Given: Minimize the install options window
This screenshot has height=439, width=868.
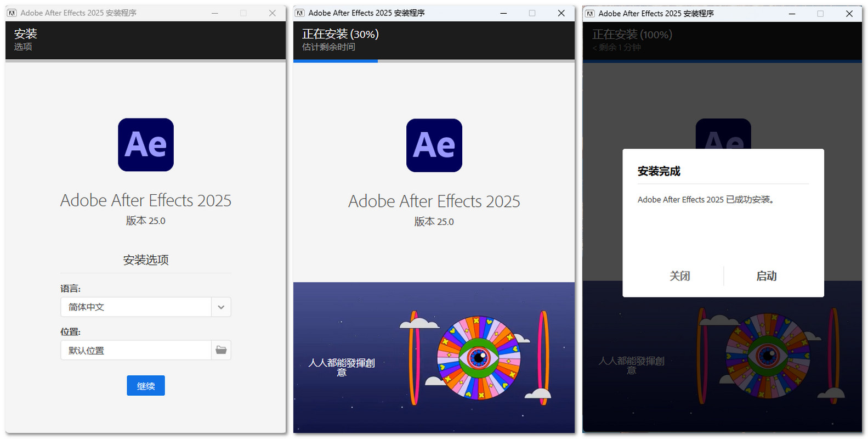Looking at the screenshot, I should tap(215, 13).
